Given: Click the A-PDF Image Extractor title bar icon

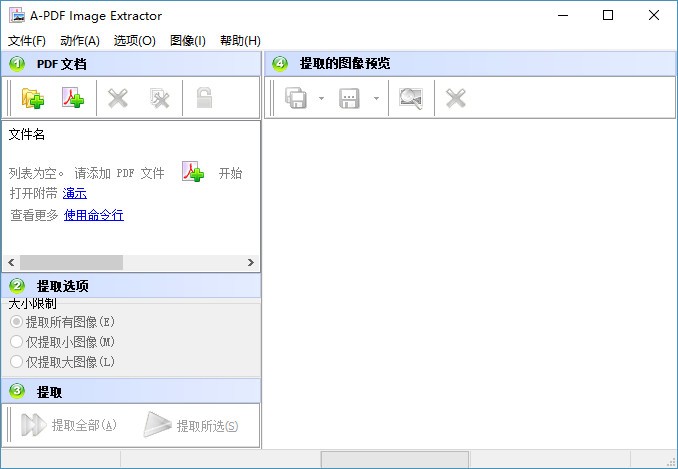Looking at the screenshot, I should tap(17, 15).
